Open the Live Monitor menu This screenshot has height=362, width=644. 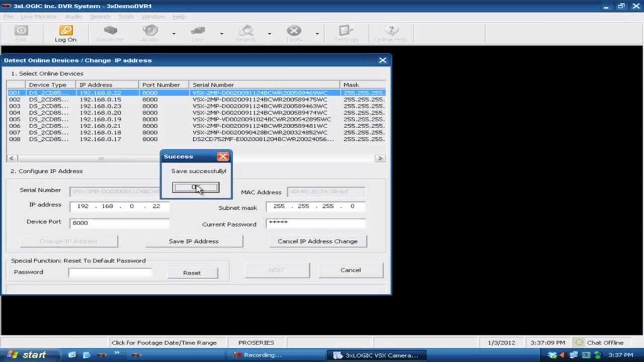click(39, 17)
